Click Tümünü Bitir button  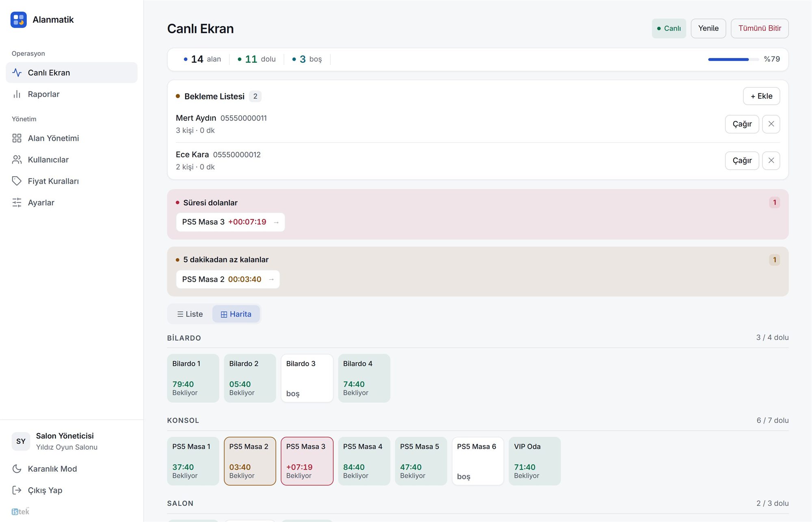click(x=759, y=28)
